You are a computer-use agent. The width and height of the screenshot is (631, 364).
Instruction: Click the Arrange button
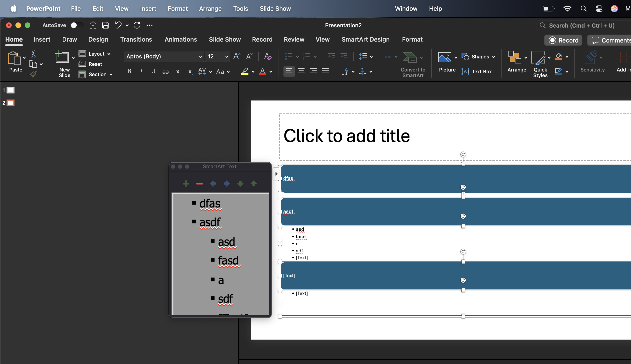tap(517, 62)
